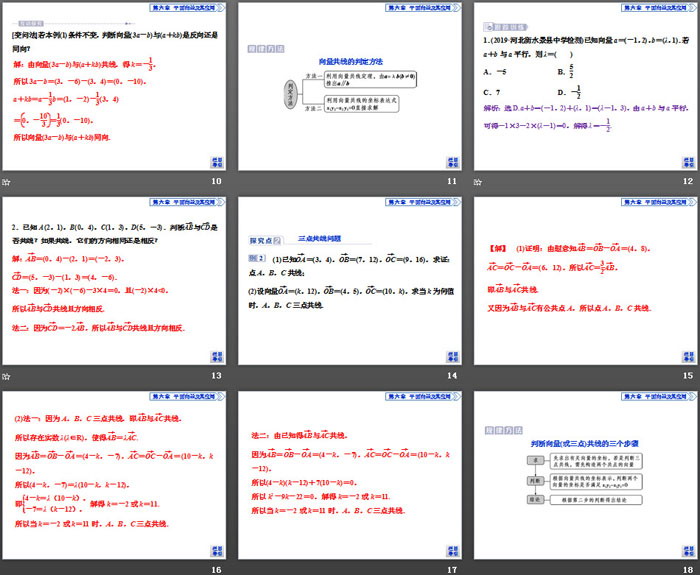This screenshot has height=575, width=700.
Task: Click the 栏目导引 button on slide 13
Action: click(x=217, y=357)
